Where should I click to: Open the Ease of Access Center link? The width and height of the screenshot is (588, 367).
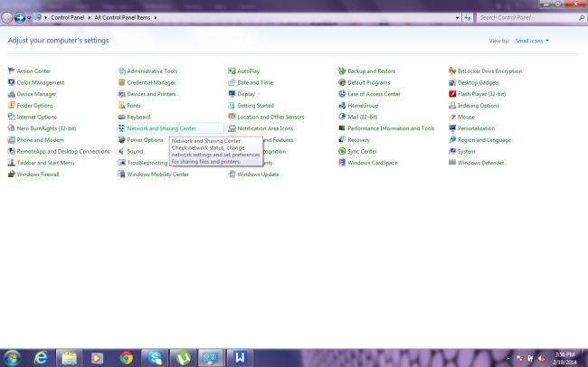click(374, 94)
